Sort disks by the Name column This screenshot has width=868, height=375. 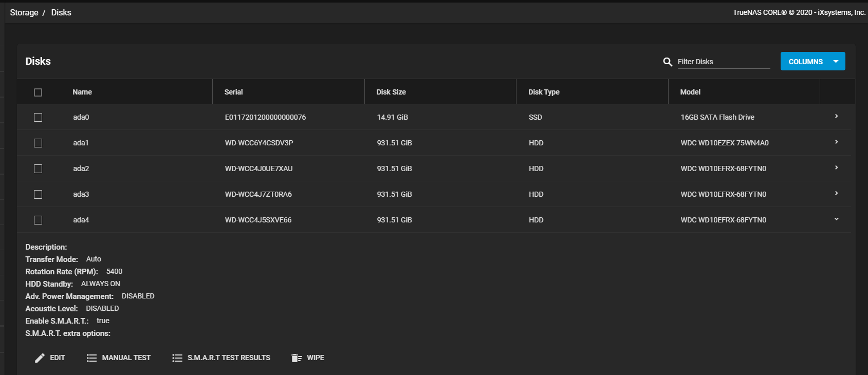(82, 92)
